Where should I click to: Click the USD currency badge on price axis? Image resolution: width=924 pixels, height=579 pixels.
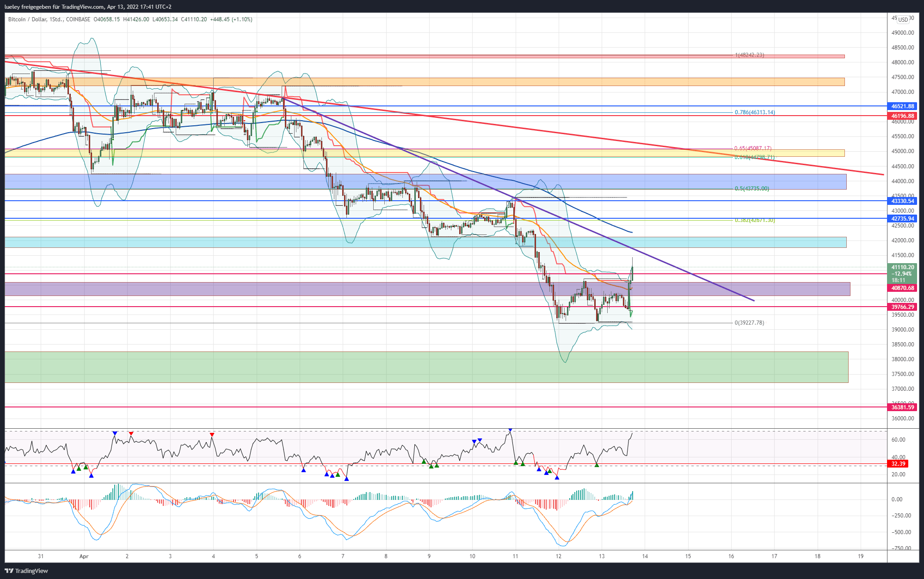point(903,19)
